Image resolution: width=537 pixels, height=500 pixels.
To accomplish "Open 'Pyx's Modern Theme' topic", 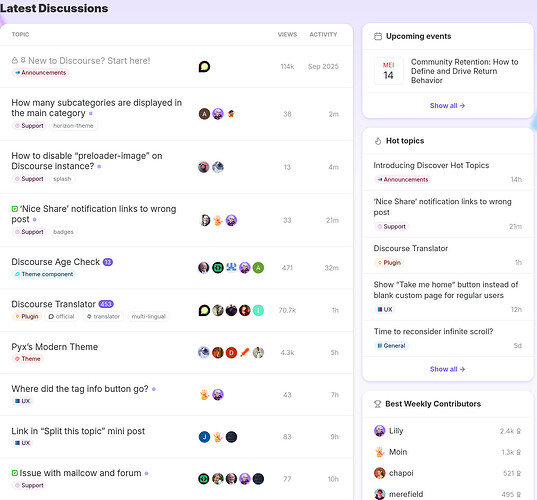I will click(x=55, y=347).
